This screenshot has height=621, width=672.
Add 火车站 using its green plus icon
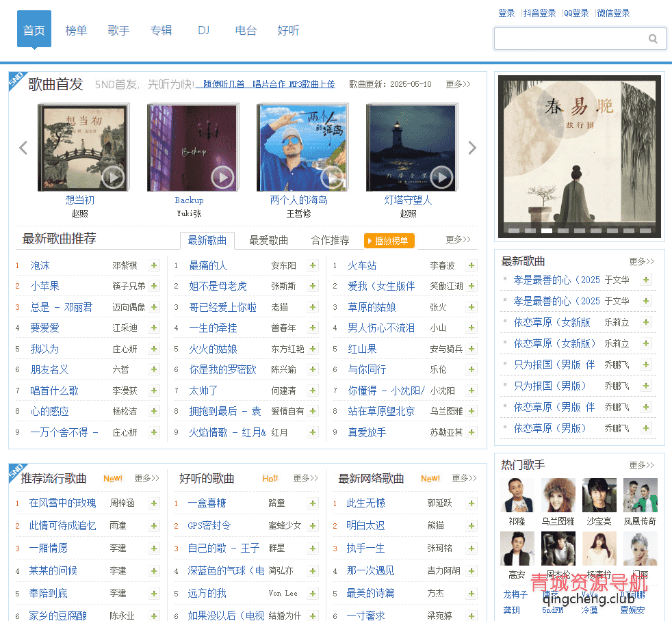(471, 265)
